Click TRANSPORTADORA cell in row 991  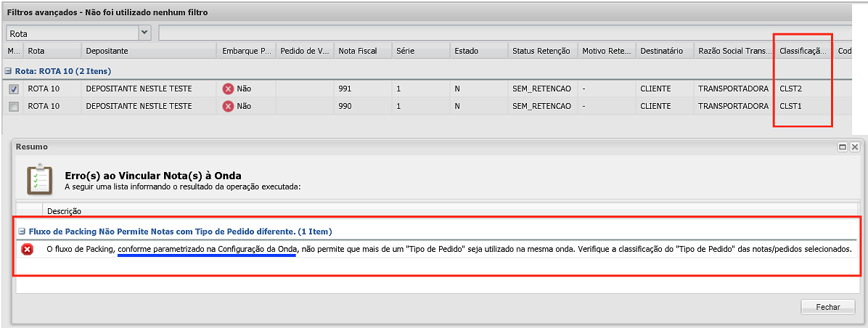click(734, 89)
